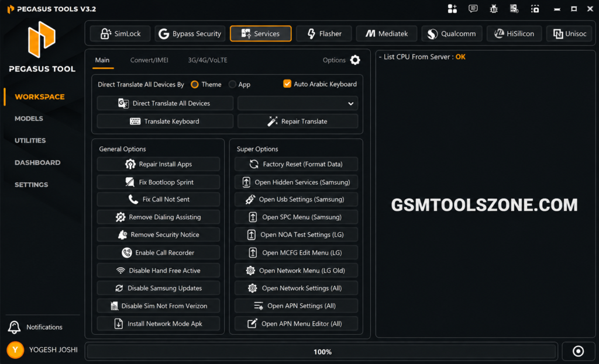Click Fix Bootloop Sprint
This screenshot has width=599, height=364.
(x=158, y=182)
